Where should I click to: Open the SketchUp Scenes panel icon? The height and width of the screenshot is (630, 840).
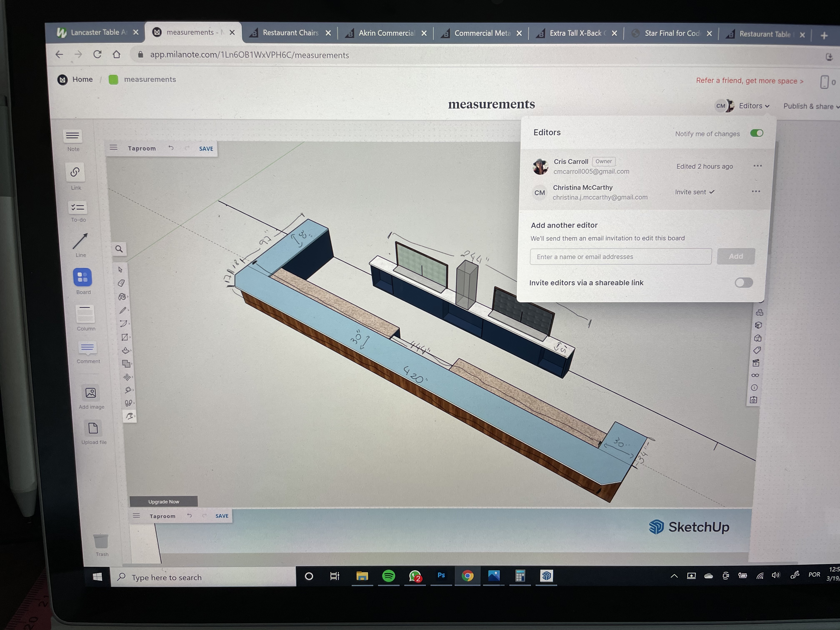tap(756, 363)
